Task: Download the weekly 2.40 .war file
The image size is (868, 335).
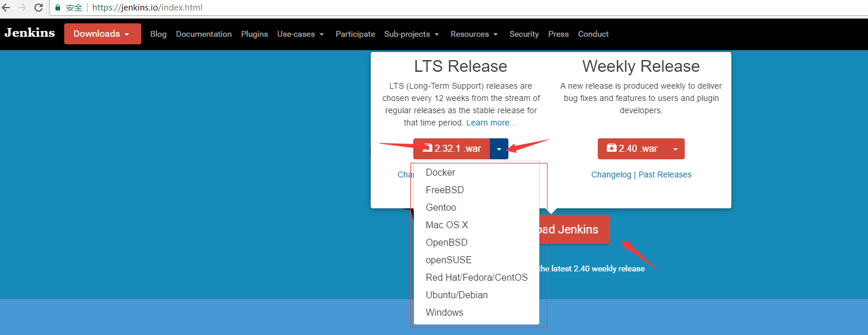Action: coord(632,149)
